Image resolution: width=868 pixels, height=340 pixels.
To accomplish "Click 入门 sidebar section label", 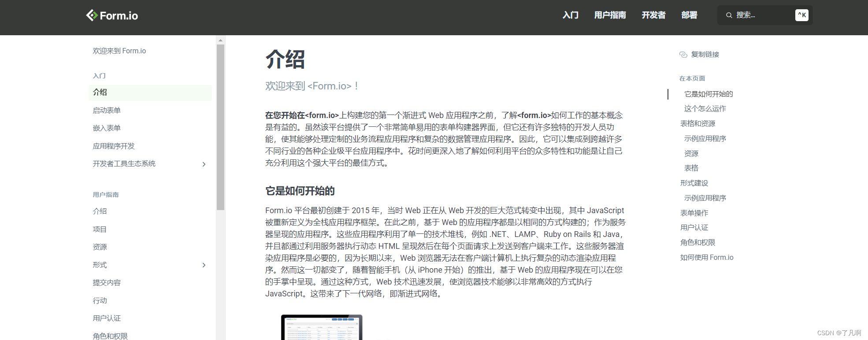I will tap(99, 76).
